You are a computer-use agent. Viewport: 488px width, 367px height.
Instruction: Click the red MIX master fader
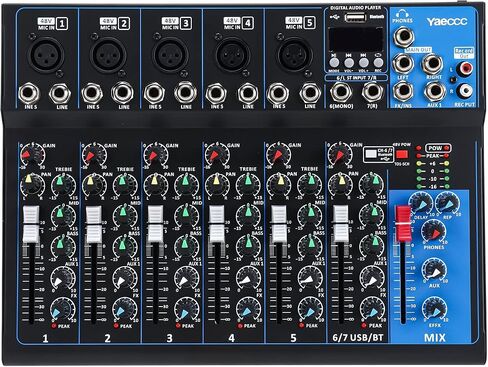pos(403,224)
